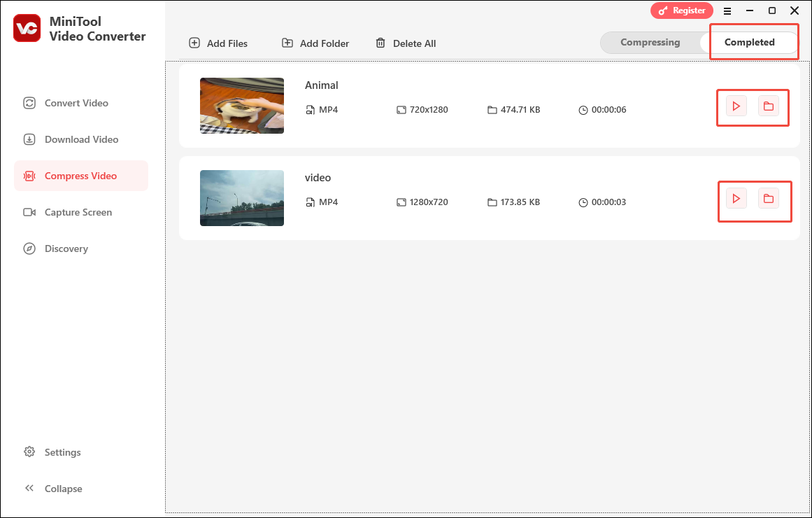
Task: Open the Download Video section
Action: click(81, 139)
